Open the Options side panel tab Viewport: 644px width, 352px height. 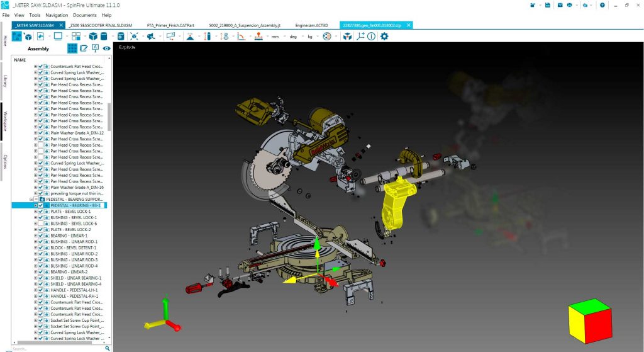(x=5, y=162)
